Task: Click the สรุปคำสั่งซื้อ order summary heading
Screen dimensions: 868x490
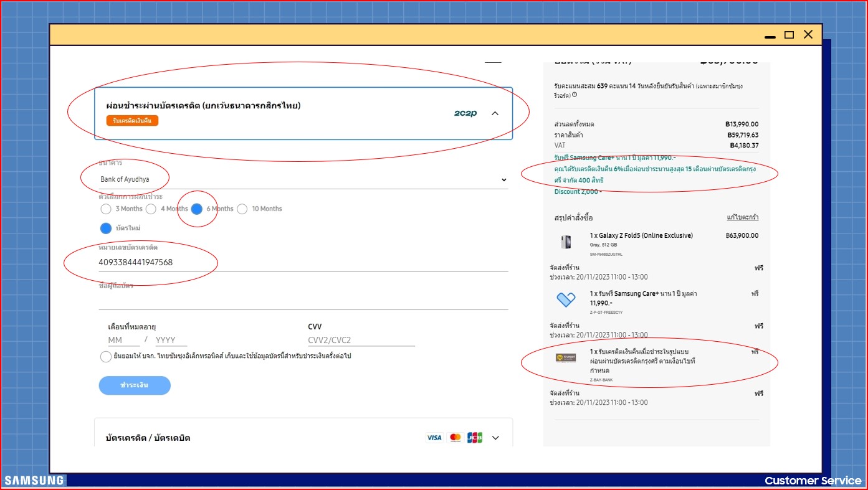Action: [573, 218]
